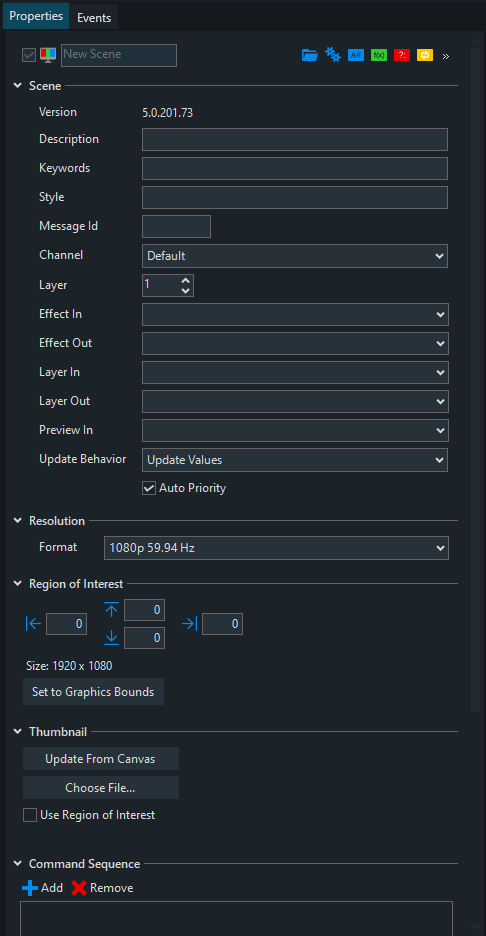
Task: Toggle the checkbox beside the scene name
Action: pos(29,55)
